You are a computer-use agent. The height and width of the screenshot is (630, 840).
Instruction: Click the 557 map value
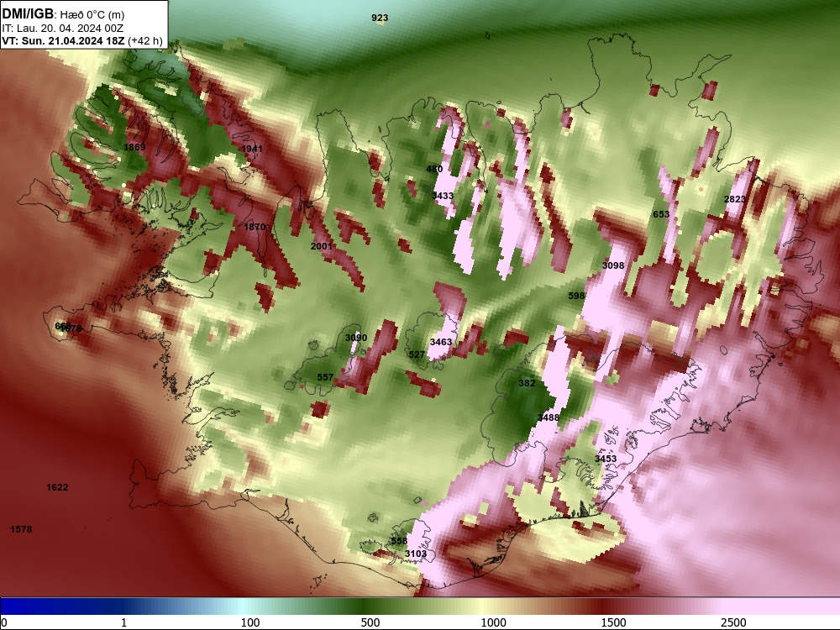325,376
